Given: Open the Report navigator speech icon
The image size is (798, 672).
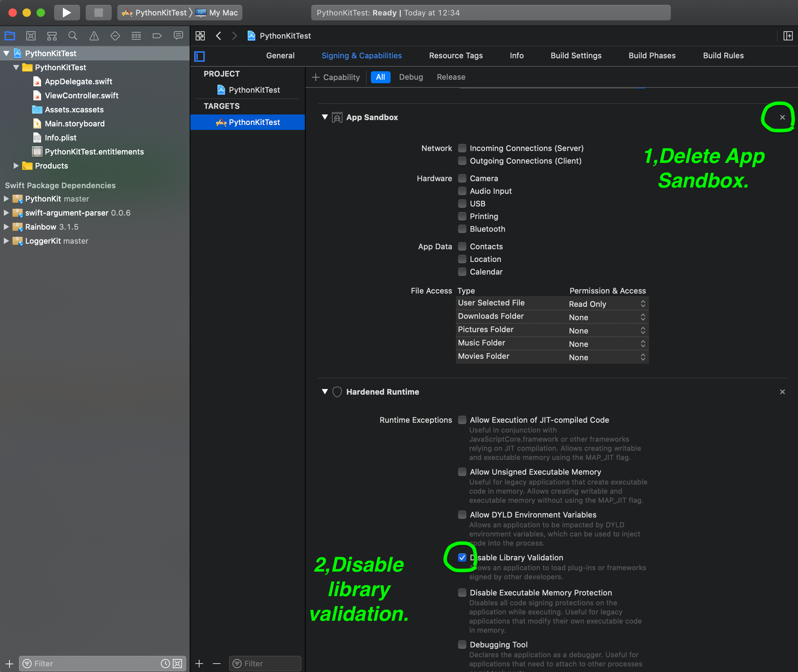Looking at the screenshot, I should (178, 36).
